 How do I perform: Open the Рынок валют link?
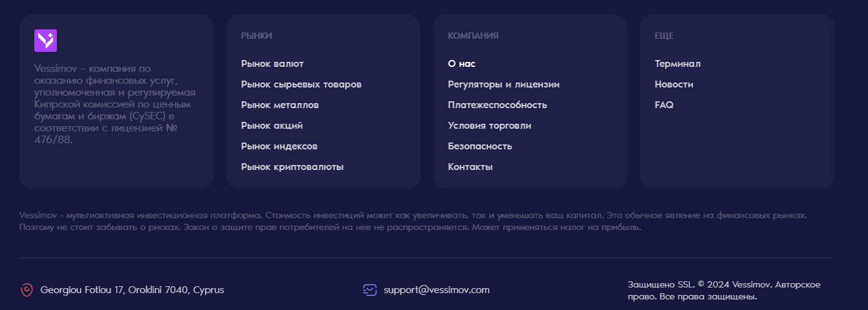272,64
